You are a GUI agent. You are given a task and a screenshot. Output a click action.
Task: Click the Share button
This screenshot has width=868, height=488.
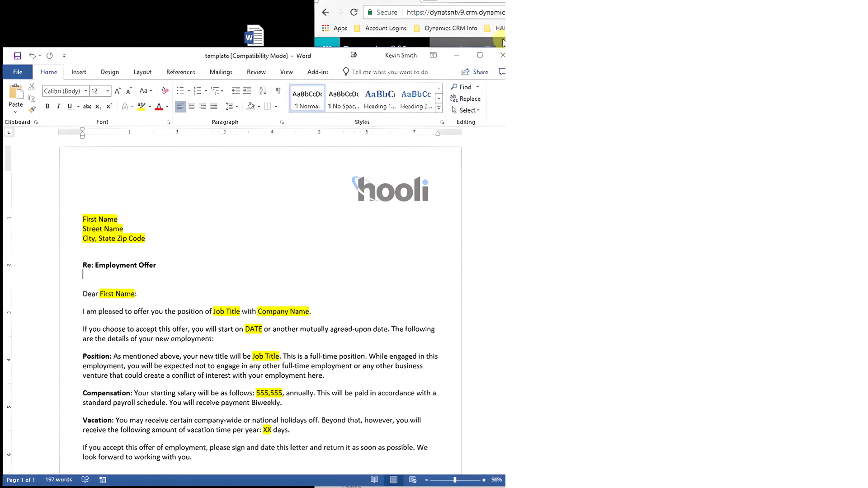coord(475,72)
